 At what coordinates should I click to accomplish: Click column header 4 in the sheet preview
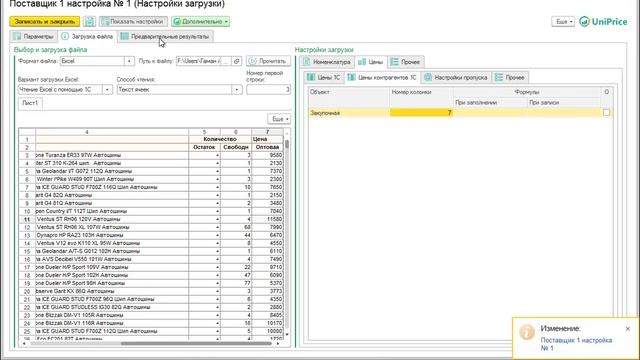point(87,132)
